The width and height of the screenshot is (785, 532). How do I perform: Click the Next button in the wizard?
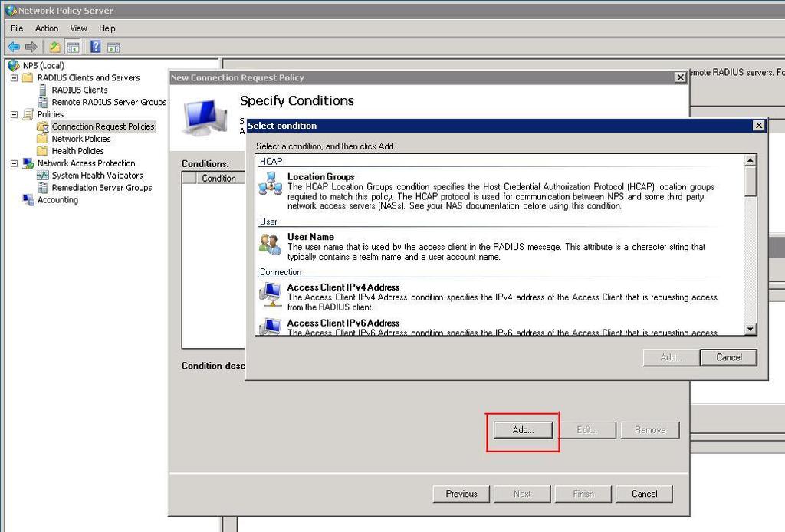click(522, 494)
